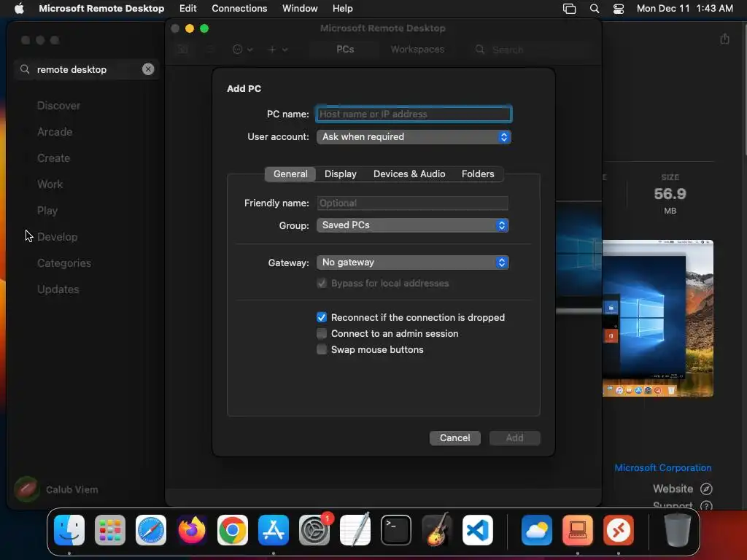Open the Apple menu
747x560 pixels.
19,8
